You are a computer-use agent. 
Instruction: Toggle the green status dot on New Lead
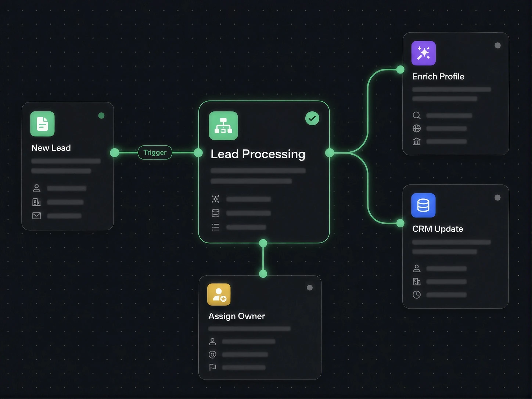[x=101, y=116]
